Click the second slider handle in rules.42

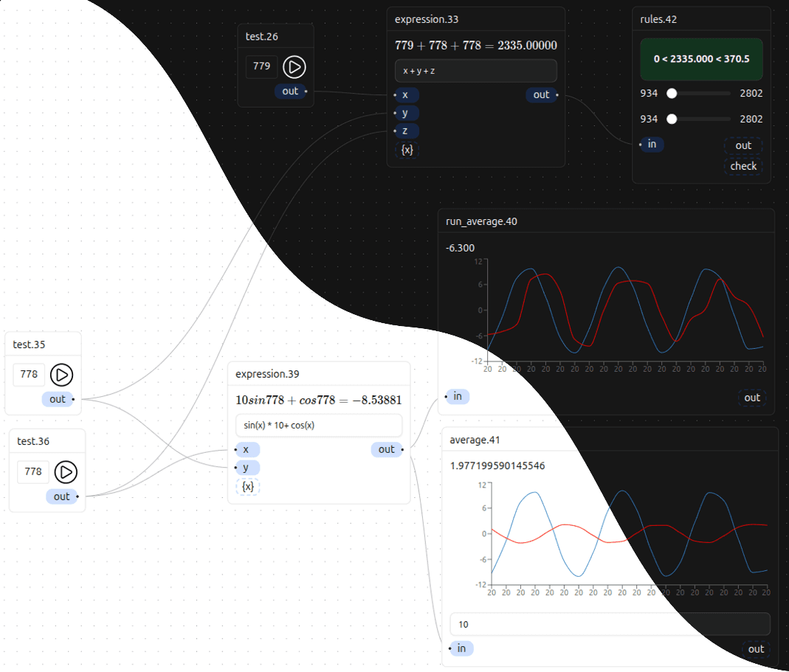click(x=672, y=119)
